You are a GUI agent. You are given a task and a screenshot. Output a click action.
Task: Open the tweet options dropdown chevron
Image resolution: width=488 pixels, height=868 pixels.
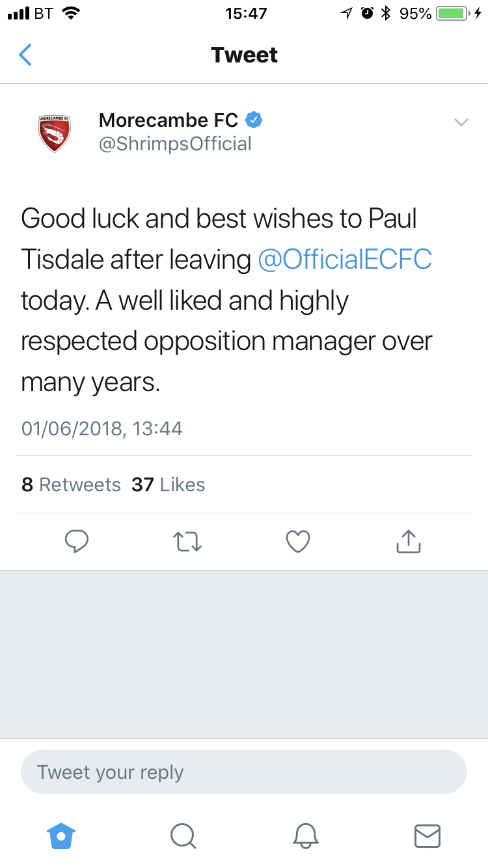461,122
